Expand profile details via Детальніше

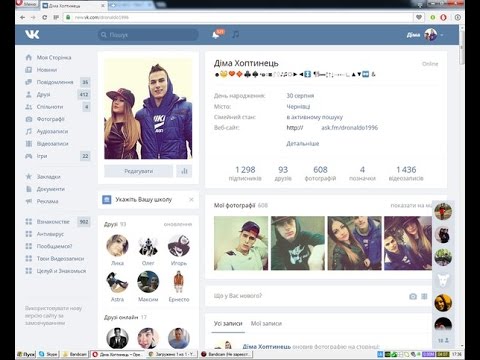tap(303, 144)
